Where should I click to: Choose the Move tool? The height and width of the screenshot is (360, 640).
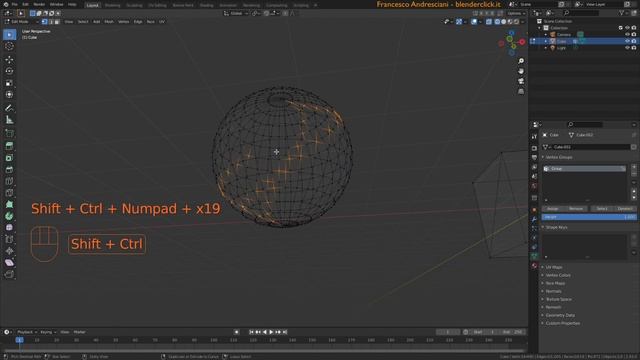click(x=9, y=60)
